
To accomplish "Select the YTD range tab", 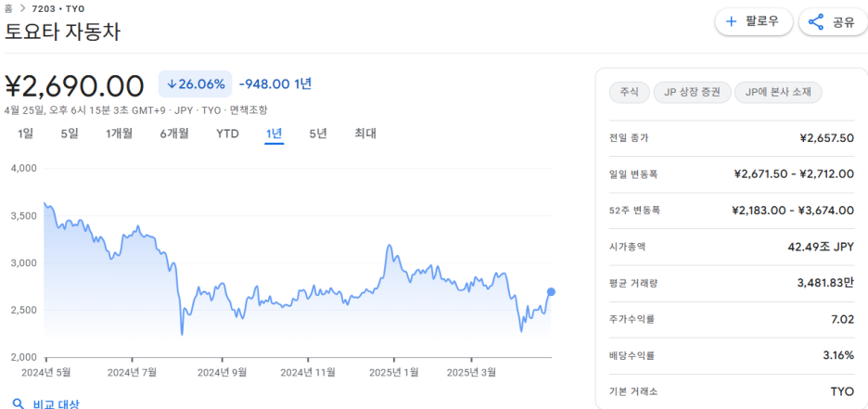I will click(x=227, y=134).
